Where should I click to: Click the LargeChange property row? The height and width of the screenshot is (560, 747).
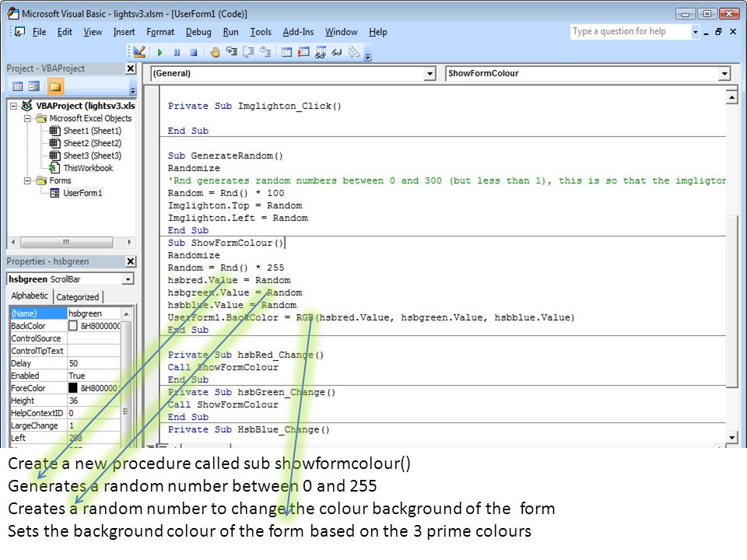click(x=65, y=425)
